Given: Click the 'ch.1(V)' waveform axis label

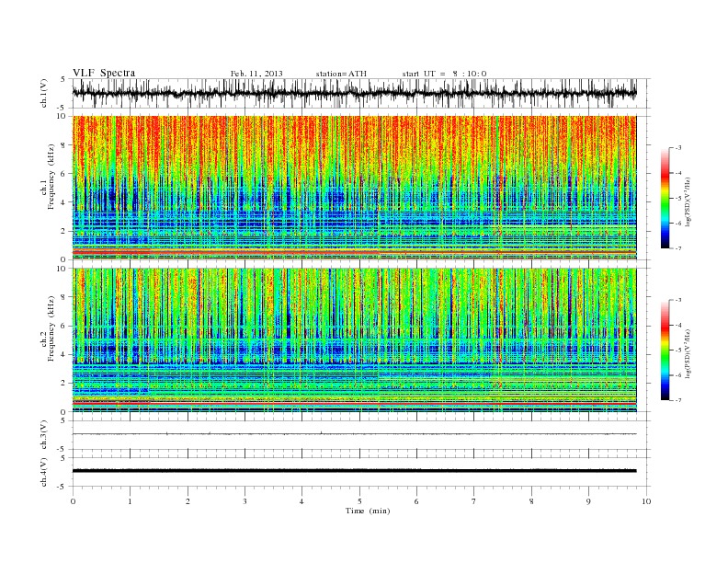Looking at the screenshot, I should [44, 93].
